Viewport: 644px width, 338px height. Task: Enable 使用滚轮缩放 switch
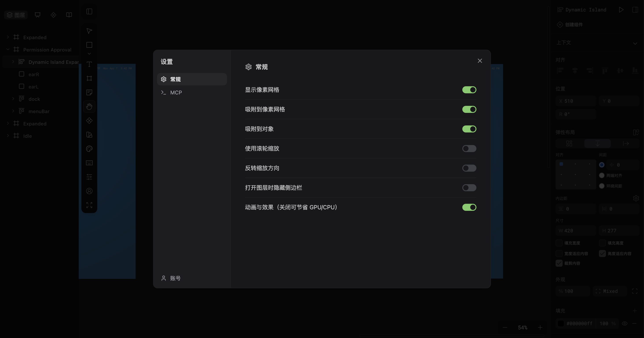(469, 149)
